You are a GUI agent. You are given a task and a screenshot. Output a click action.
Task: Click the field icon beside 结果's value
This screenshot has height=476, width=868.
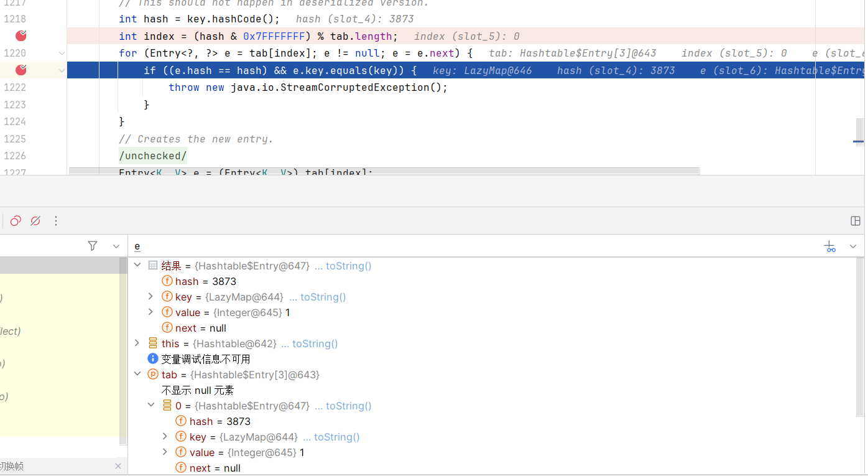pos(167,312)
